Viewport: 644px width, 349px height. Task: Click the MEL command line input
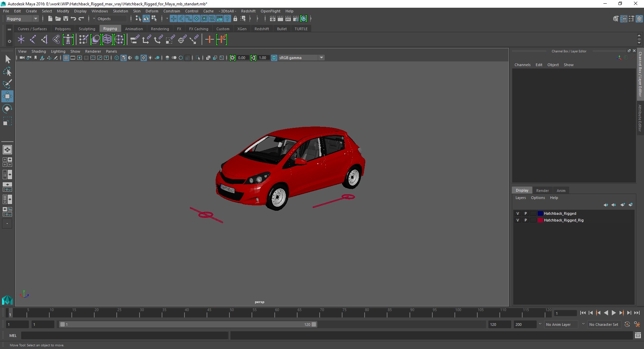tap(124, 335)
